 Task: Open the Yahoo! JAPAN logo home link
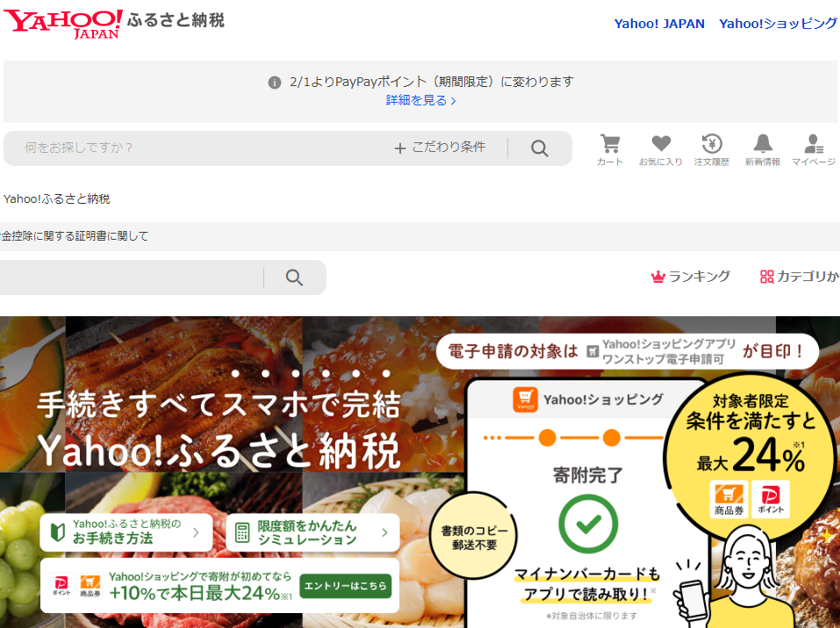(62, 24)
